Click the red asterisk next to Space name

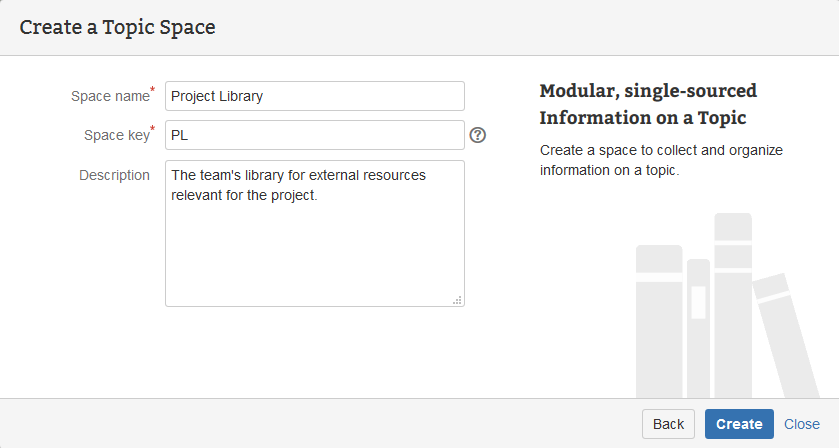[x=153, y=91]
